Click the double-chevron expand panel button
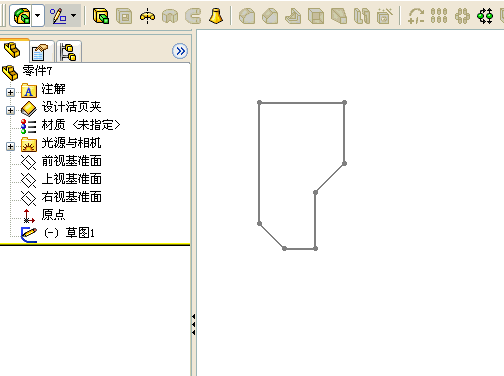 click(180, 51)
